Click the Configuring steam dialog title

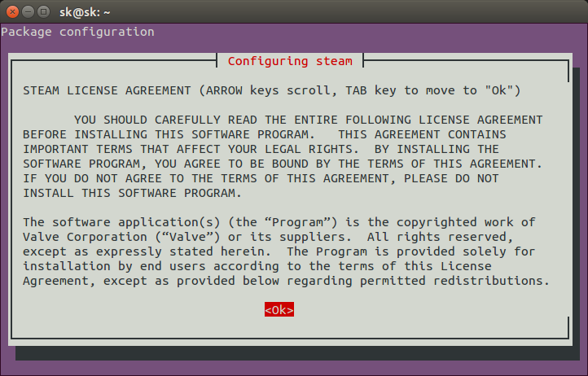[x=290, y=61]
